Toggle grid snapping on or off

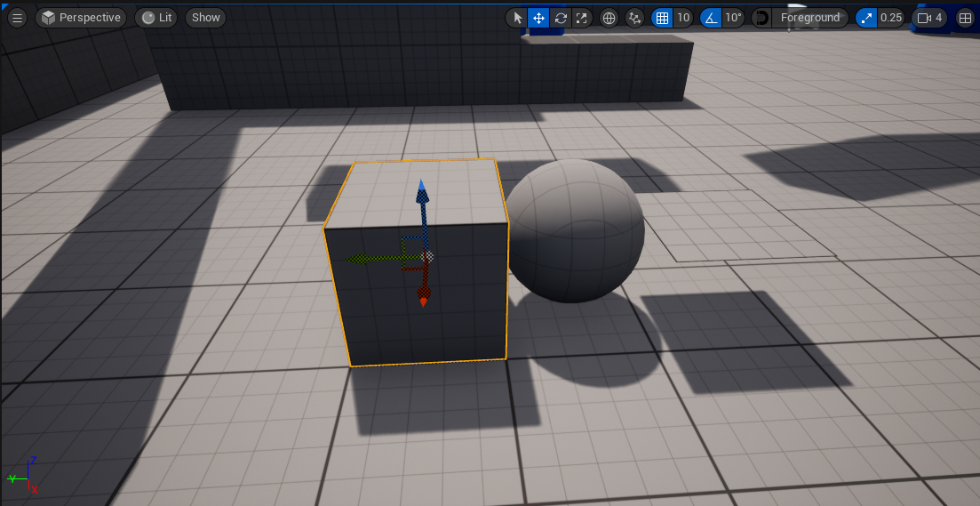663,18
